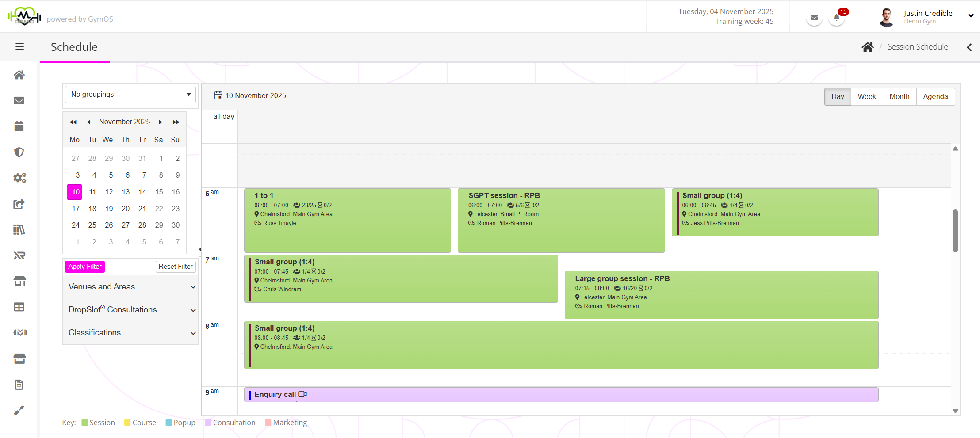The height and width of the screenshot is (438, 980).
Task: Go to next month in mini calendar
Action: [x=161, y=122]
